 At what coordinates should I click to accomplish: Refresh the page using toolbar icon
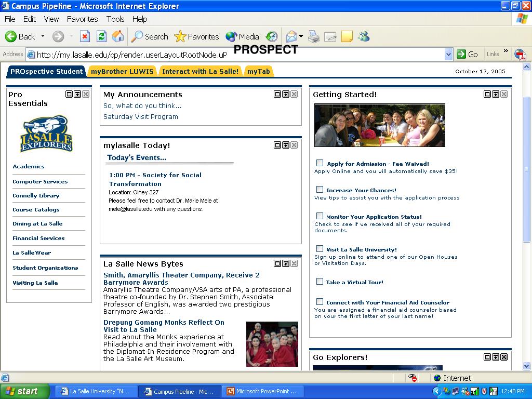(x=101, y=36)
